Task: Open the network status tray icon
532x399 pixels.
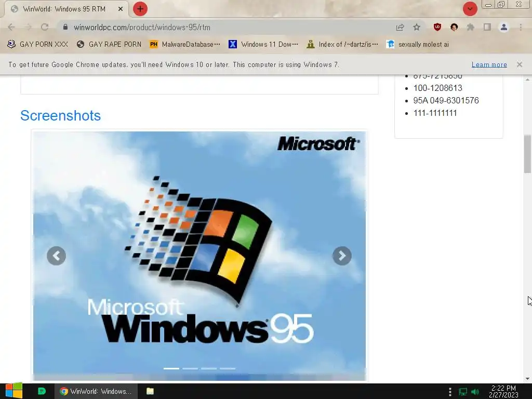Action: (x=463, y=392)
